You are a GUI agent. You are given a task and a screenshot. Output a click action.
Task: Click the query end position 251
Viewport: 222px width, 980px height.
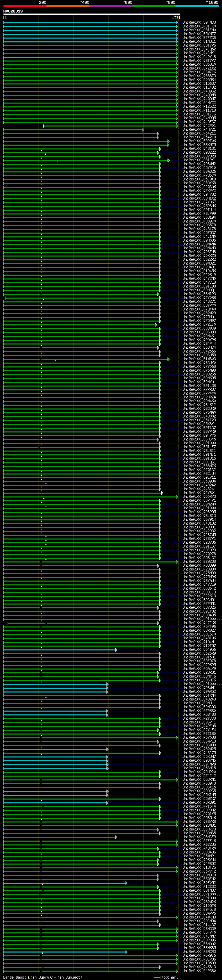pos(175,17)
